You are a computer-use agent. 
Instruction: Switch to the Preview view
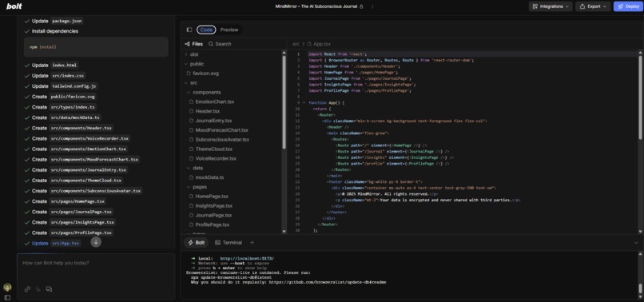(x=229, y=30)
